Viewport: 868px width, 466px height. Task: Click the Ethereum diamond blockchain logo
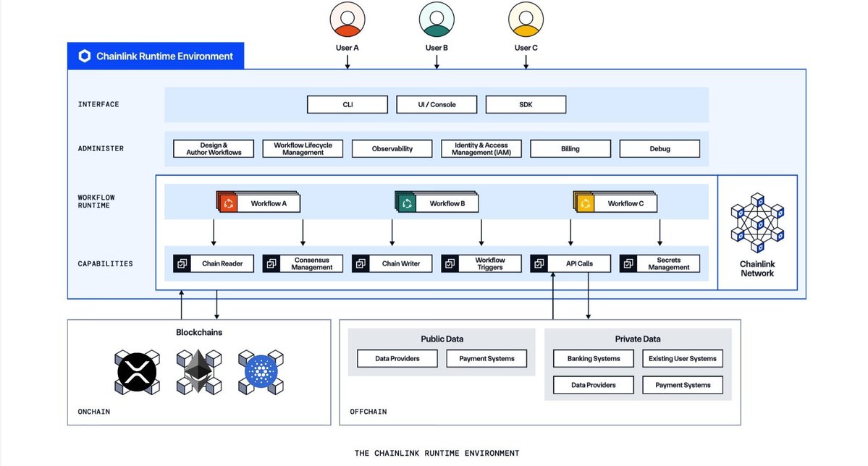tap(199, 372)
